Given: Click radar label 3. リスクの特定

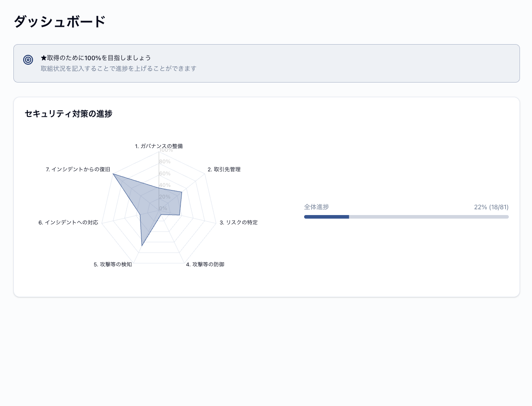Looking at the screenshot, I should [239, 222].
